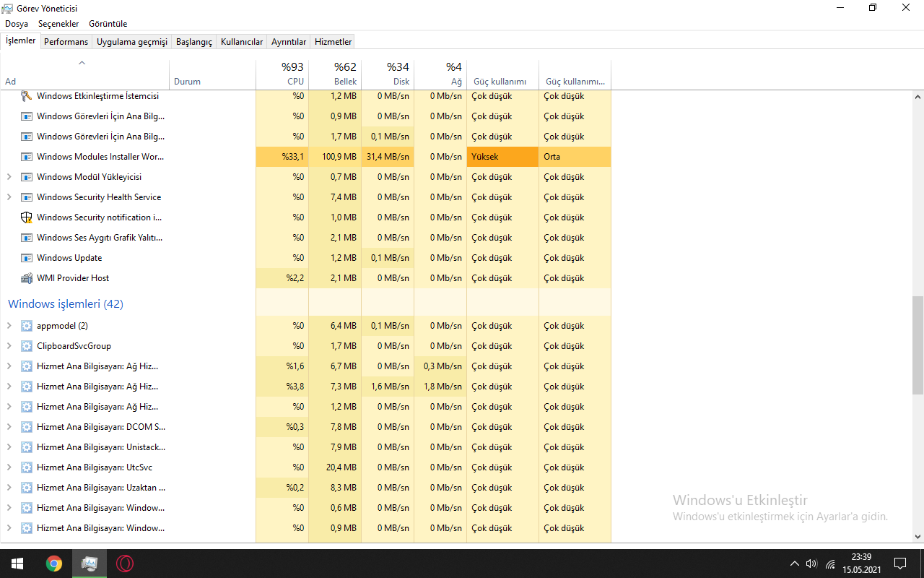This screenshot has height=578, width=924.
Task: Expand Hizmet Ana Bilgisayarı: UtcSvc row
Action: pos(9,467)
